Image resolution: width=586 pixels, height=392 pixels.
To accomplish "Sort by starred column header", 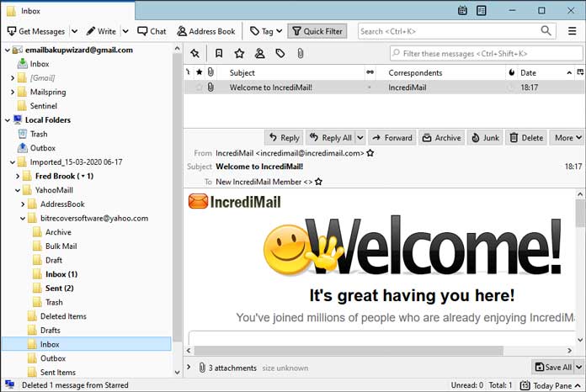I will click(x=200, y=72).
